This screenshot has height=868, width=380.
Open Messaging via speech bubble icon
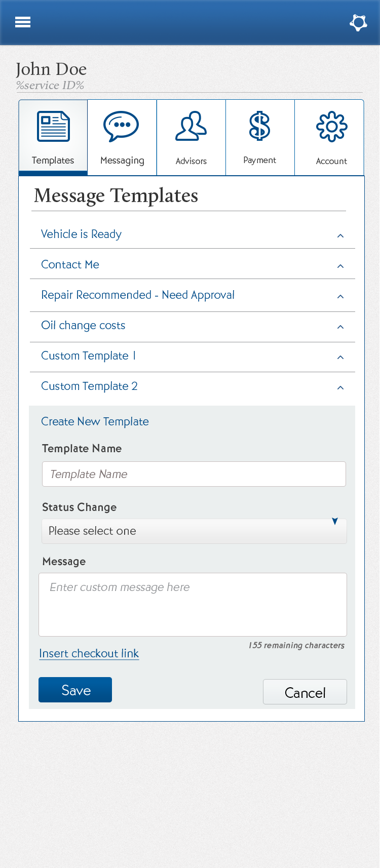click(121, 127)
